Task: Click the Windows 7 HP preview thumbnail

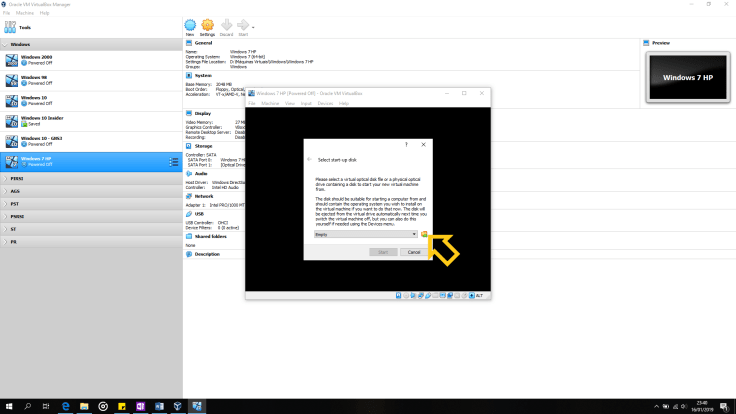Action: point(688,77)
